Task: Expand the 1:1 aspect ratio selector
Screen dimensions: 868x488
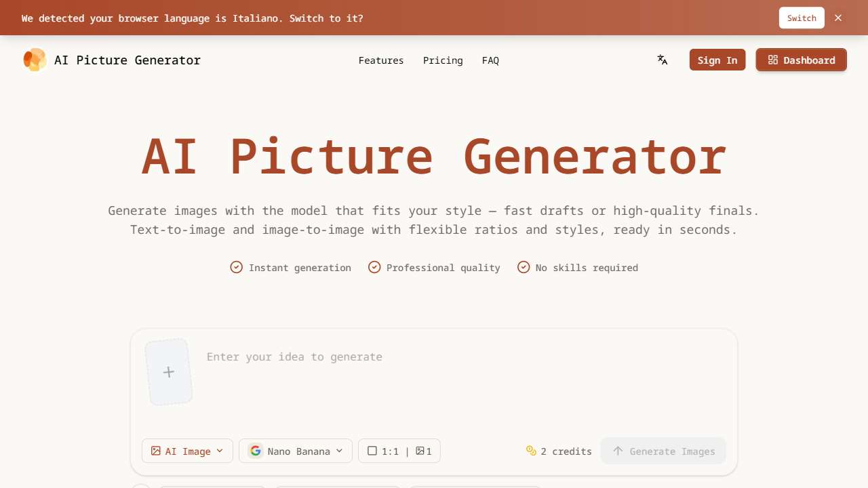Action: (x=399, y=451)
